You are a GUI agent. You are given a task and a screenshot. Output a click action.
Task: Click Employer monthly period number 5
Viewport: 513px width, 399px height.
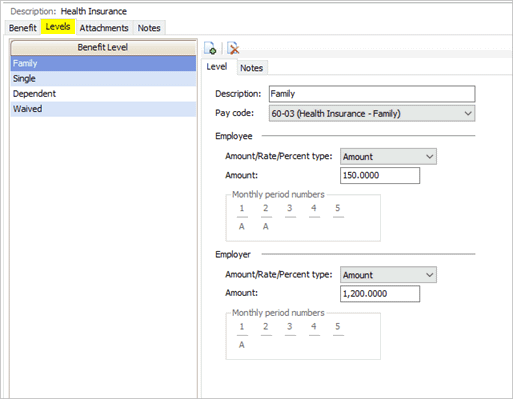point(338,327)
